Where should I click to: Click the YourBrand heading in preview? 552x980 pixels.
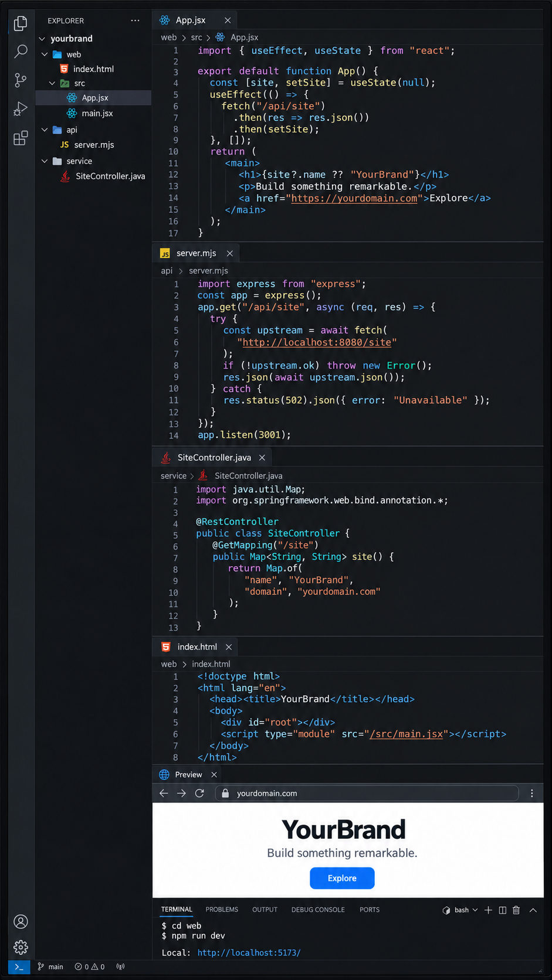pos(344,829)
